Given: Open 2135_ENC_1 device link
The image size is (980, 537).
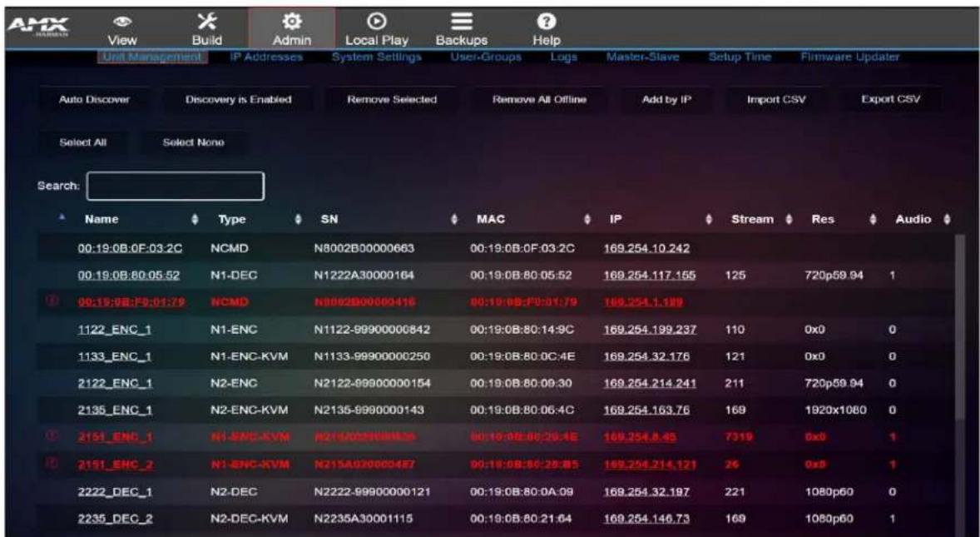Looking at the screenshot, I should [x=115, y=410].
